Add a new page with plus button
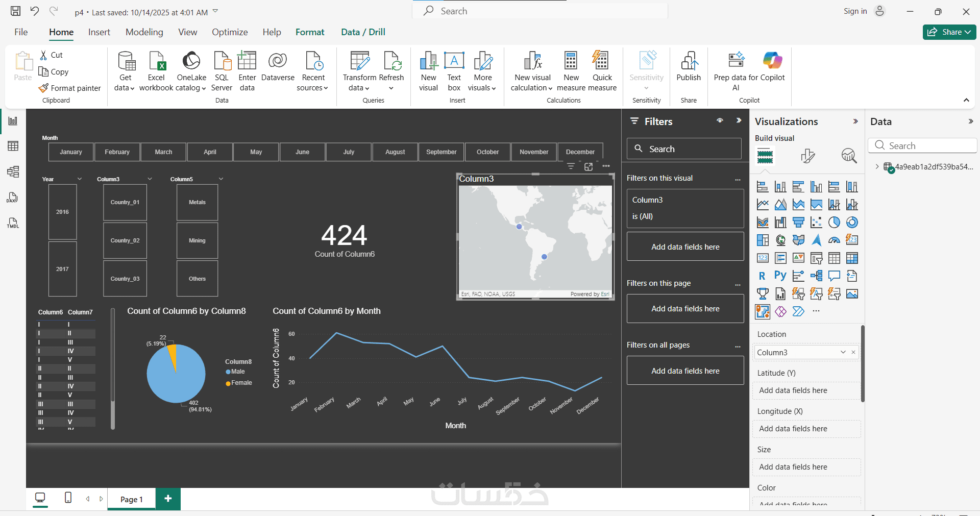 [168, 499]
